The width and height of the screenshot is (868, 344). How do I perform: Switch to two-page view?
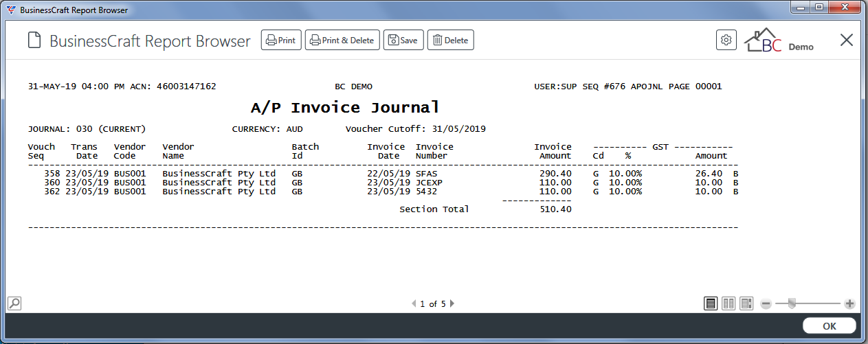click(x=728, y=303)
